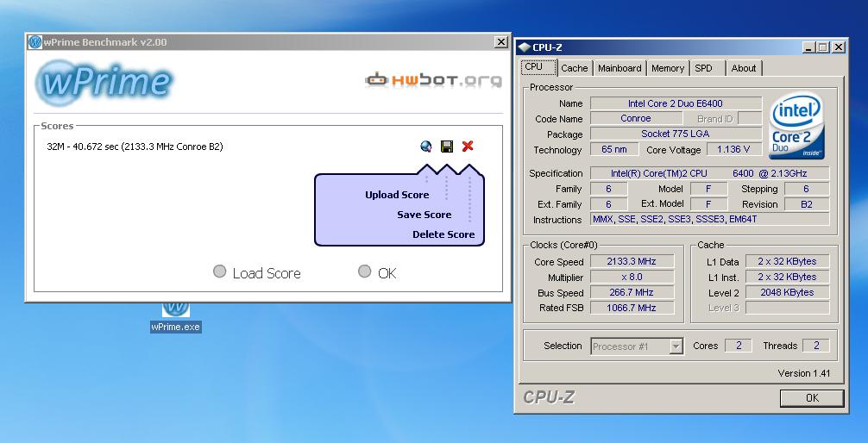Click the Specification field text
The image size is (868, 443).
pos(710,173)
